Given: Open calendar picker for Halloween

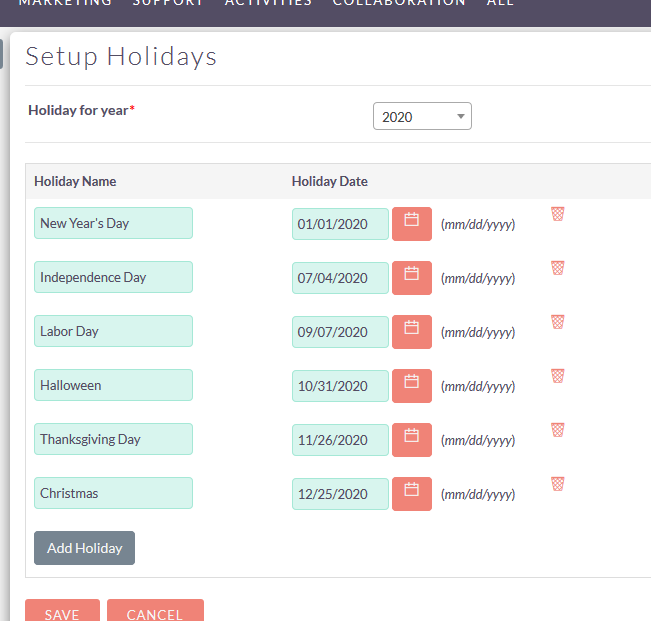Looking at the screenshot, I should (x=412, y=386).
